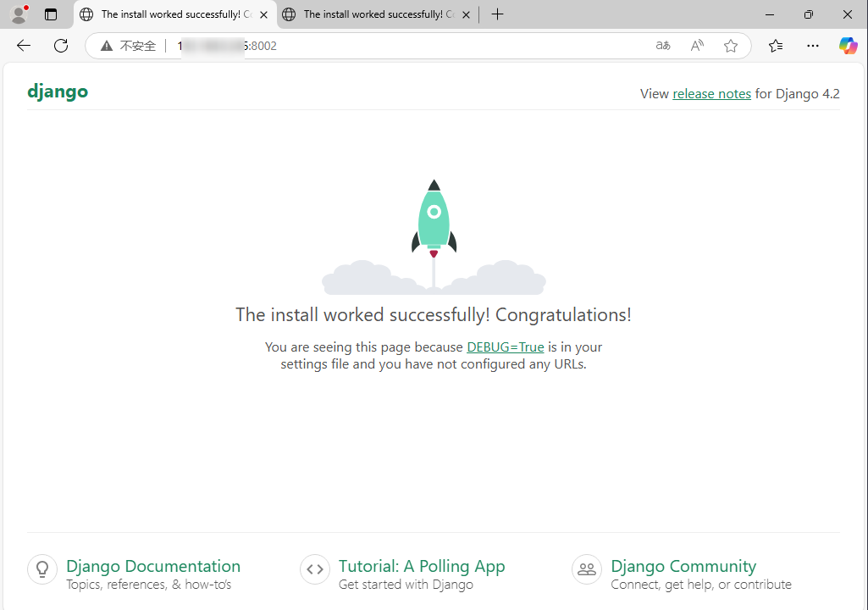Launch the Copilot sidebar icon
Viewport: 868px width, 610px height.
click(848, 46)
